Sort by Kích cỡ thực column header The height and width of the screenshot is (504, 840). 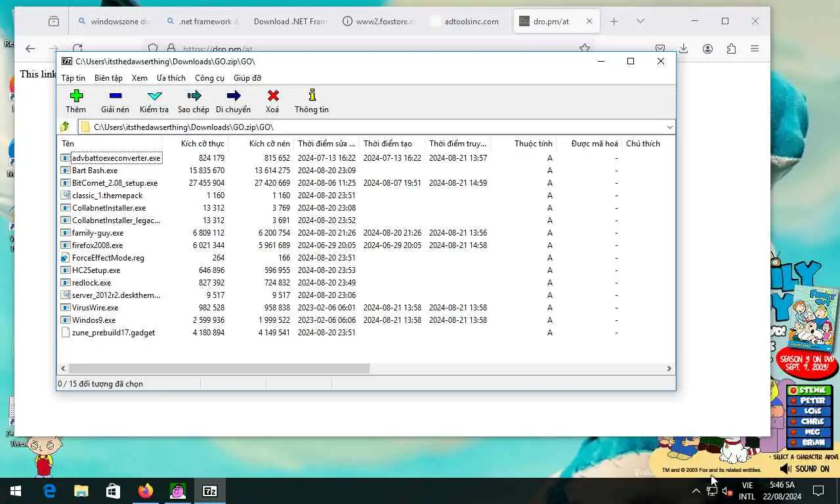click(x=196, y=143)
